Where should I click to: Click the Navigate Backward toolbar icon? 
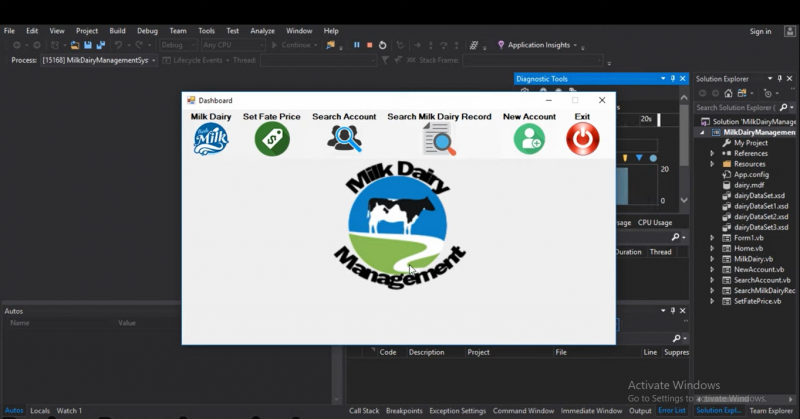click(17, 45)
